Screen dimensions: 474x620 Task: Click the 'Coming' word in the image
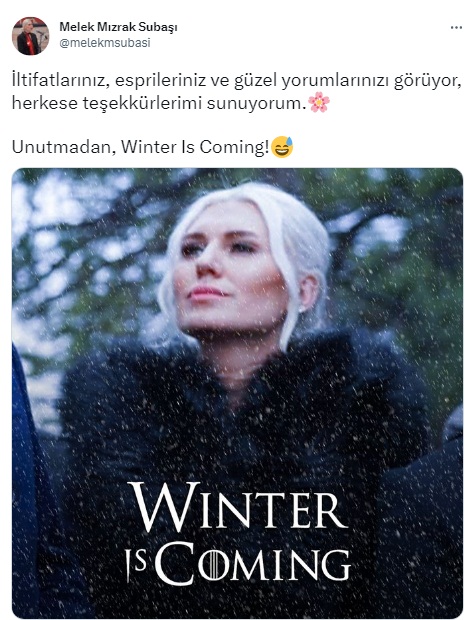(253, 564)
